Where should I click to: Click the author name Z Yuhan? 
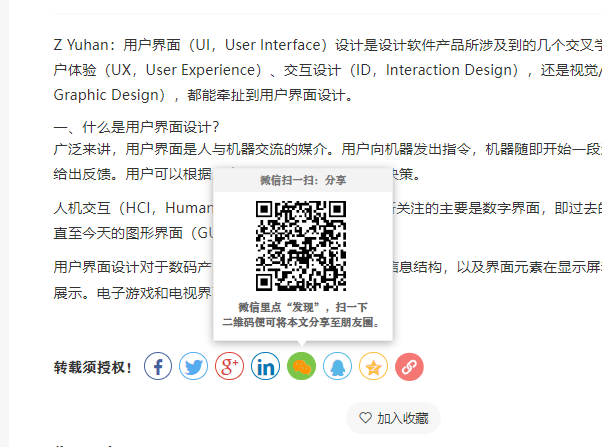coord(81,45)
